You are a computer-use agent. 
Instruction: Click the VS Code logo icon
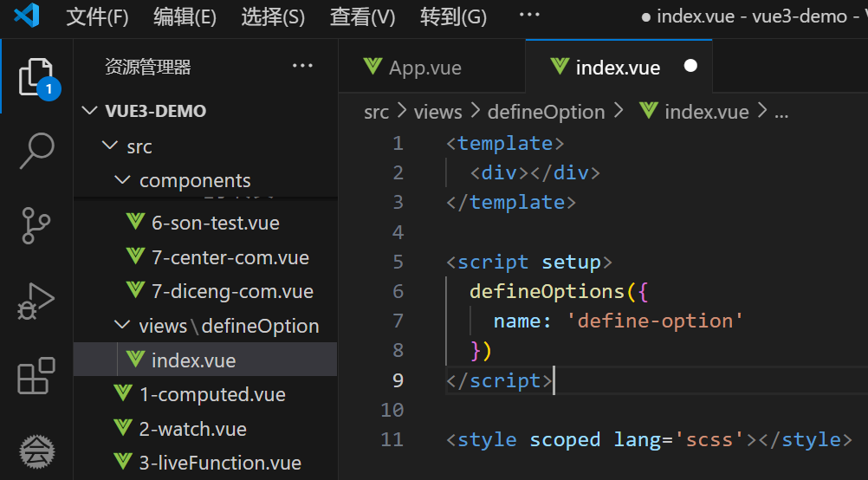pos(28,17)
